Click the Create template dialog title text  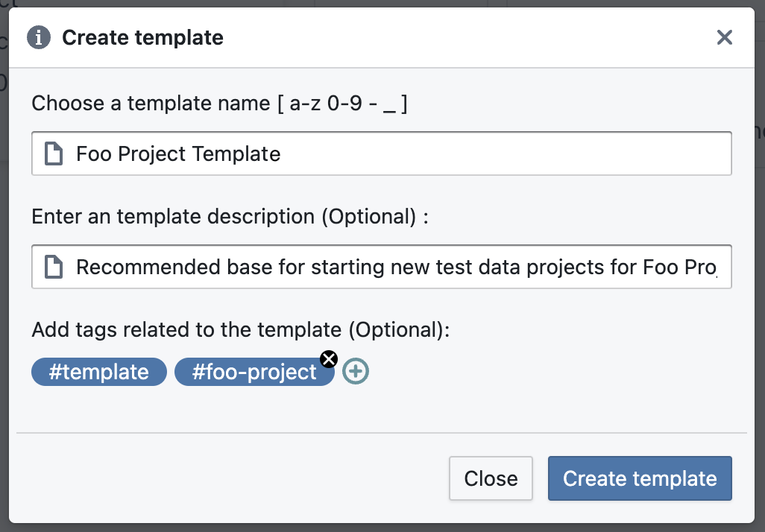pos(142,37)
